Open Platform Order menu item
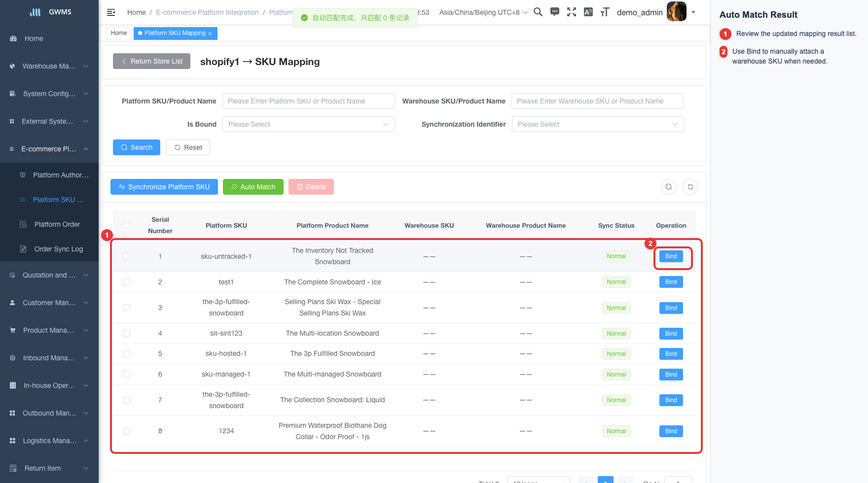Viewport: 868px width, 483px height. (x=49, y=224)
